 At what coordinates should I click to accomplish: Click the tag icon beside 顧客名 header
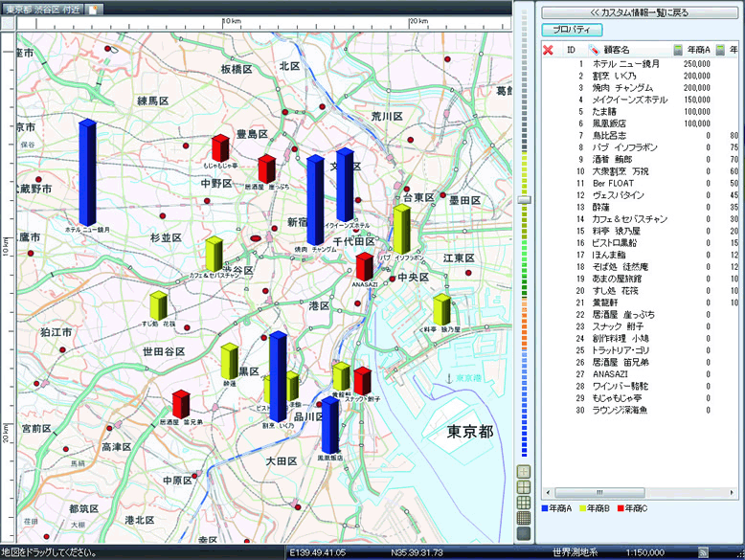coord(594,50)
